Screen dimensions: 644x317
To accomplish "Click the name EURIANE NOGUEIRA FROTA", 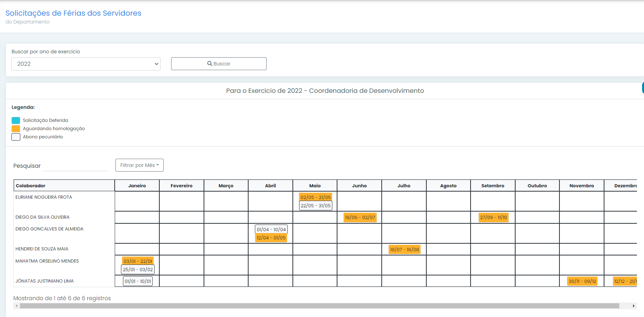I will point(44,197).
